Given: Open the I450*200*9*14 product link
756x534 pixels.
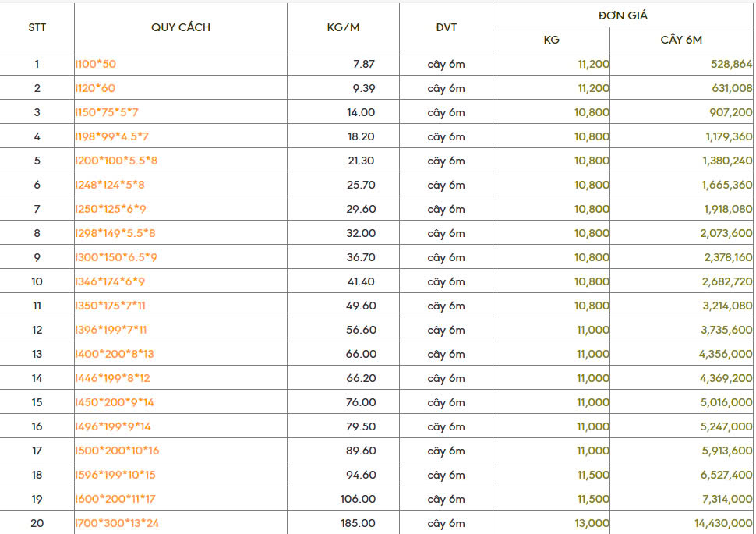Looking at the screenshot, I should [115, 402].
